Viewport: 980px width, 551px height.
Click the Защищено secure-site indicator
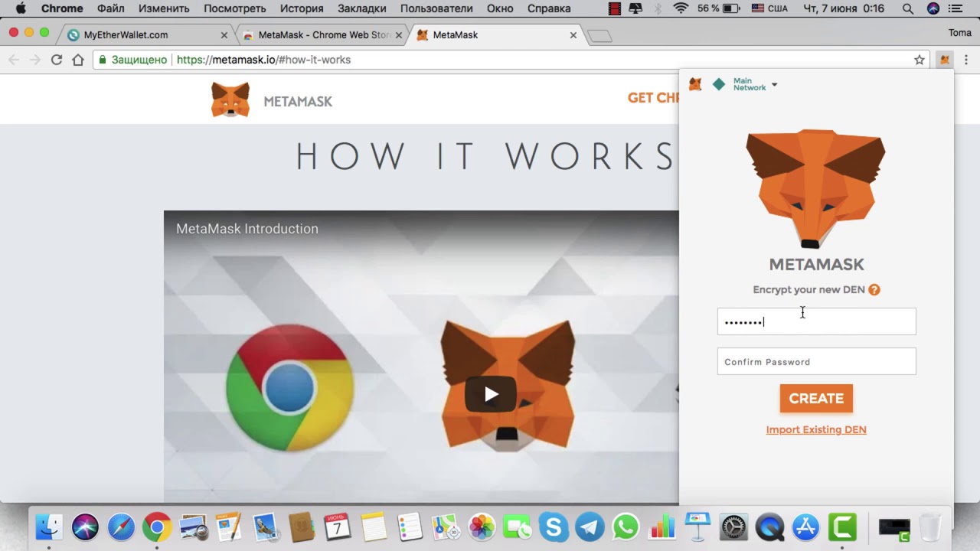[x=132, y=60]
